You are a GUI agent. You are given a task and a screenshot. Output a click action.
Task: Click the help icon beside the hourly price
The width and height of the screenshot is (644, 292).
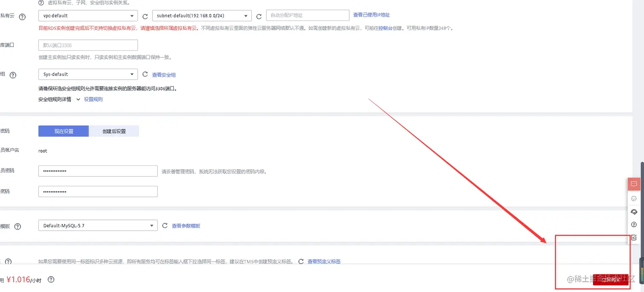coord(51,280)
